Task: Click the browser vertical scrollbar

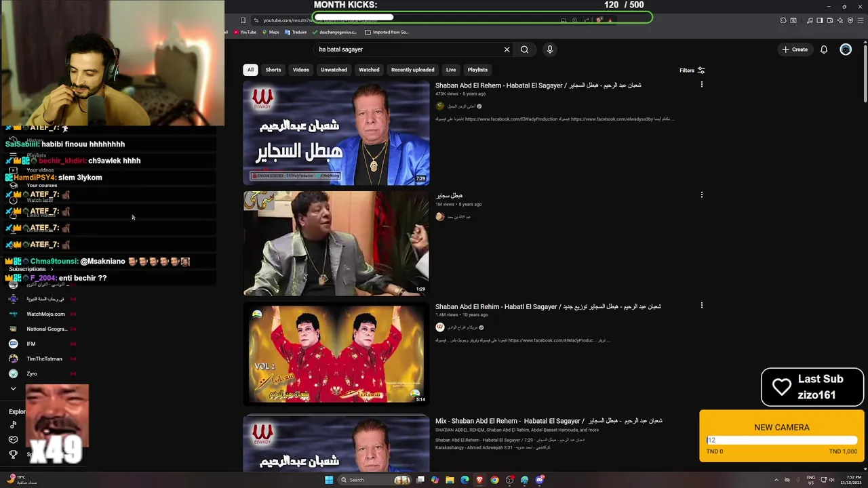Action: [865, 73]
